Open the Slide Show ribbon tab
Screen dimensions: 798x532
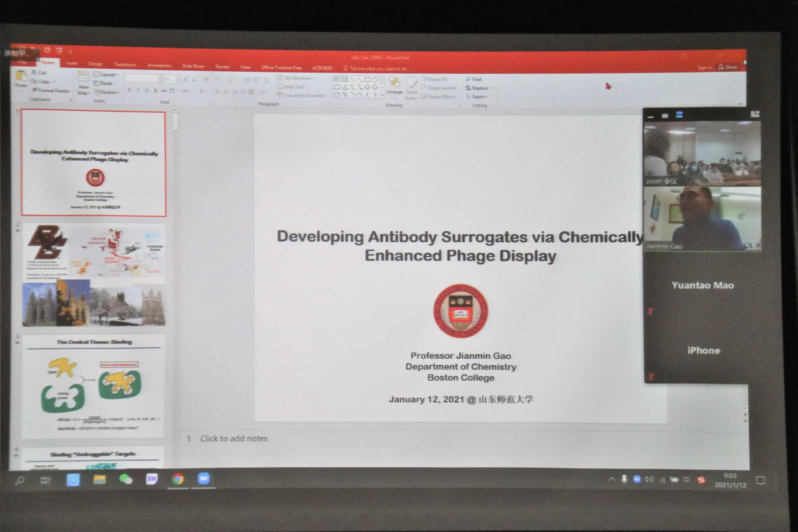point(193,66)
